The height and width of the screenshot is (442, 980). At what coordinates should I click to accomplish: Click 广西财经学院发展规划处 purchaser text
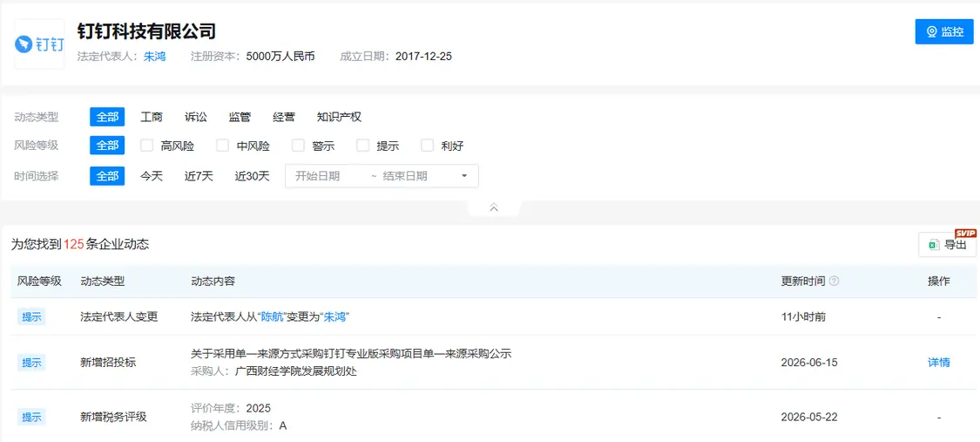(x=296, y=371)
